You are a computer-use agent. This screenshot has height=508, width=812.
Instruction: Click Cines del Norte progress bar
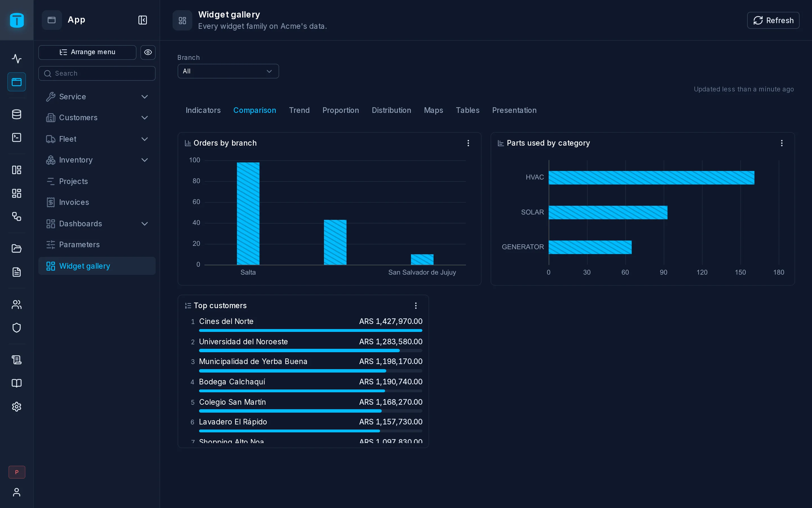point(310,330)
